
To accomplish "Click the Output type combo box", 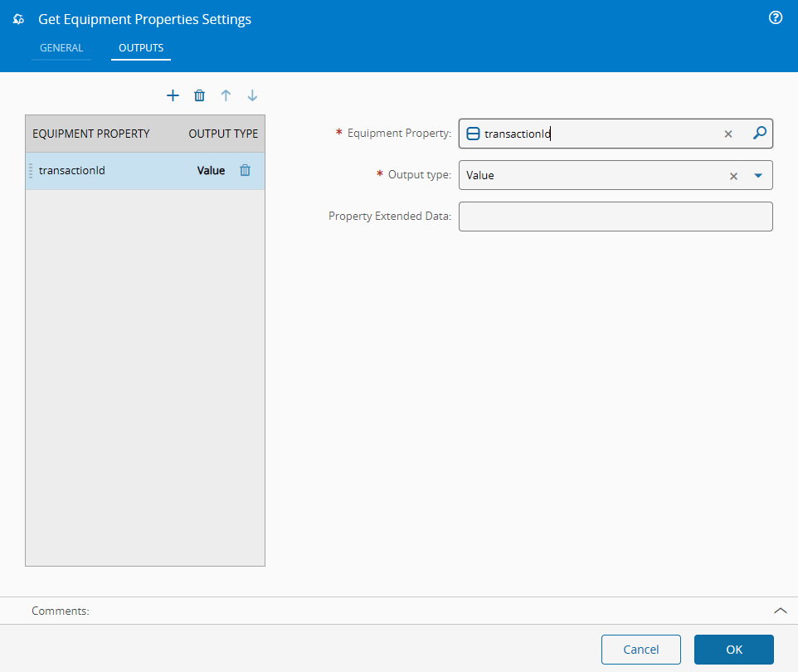I will click(x=616, y=175).
